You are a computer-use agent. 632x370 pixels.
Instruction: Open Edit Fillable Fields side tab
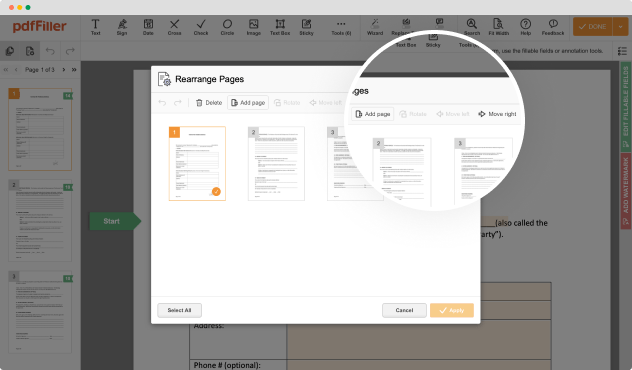(x=625, y=106)
